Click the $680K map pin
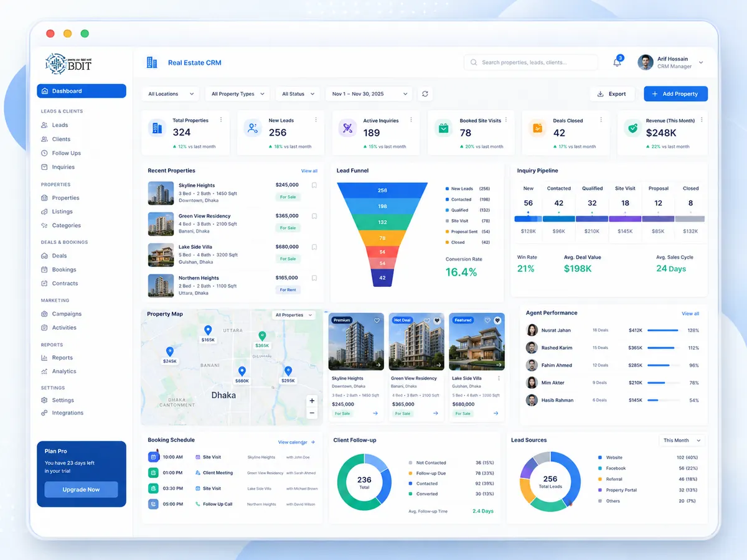Image resolution: width=747 pixels, height=560 pixels. pyautogui.click(x=242, y=371)
